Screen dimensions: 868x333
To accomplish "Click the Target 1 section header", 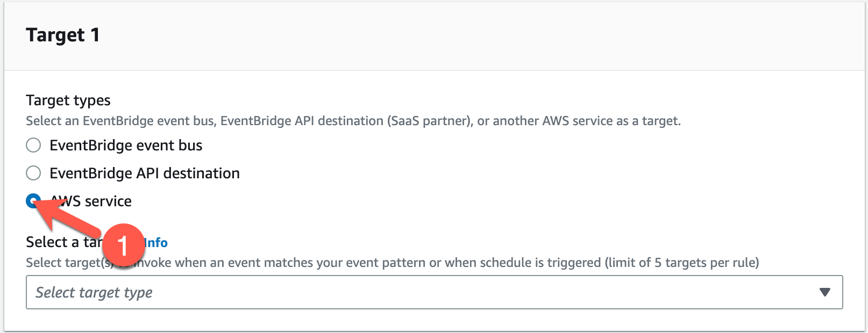I will [x=62, y=34].
